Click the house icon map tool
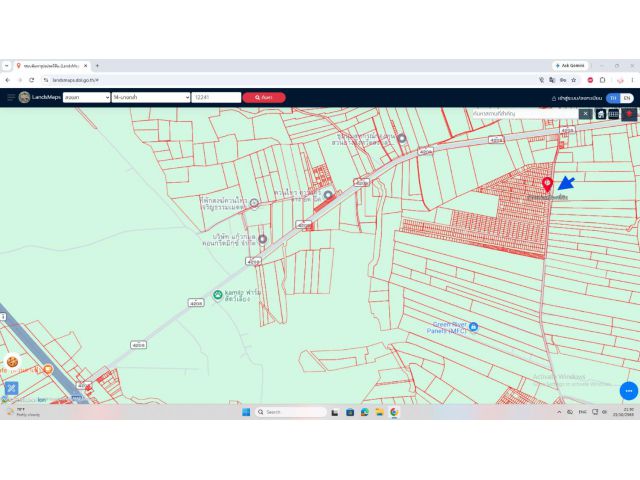This screenshot has width=640, height=480. 600,114
